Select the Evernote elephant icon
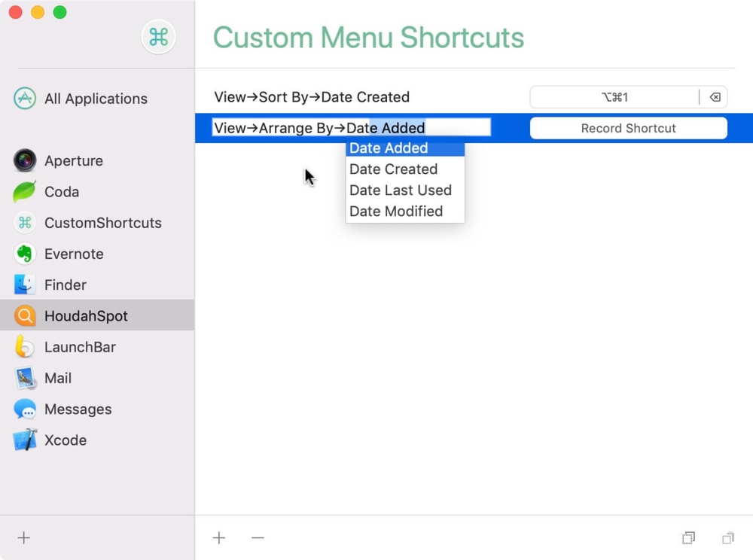This screenshot has width=753, height=560. coord(25,254)
